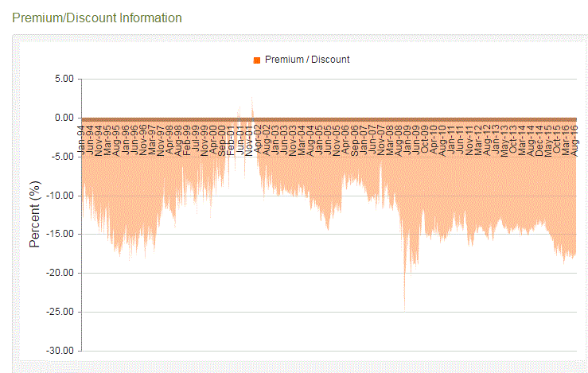Select the 5.00 y-axis label

62,79
